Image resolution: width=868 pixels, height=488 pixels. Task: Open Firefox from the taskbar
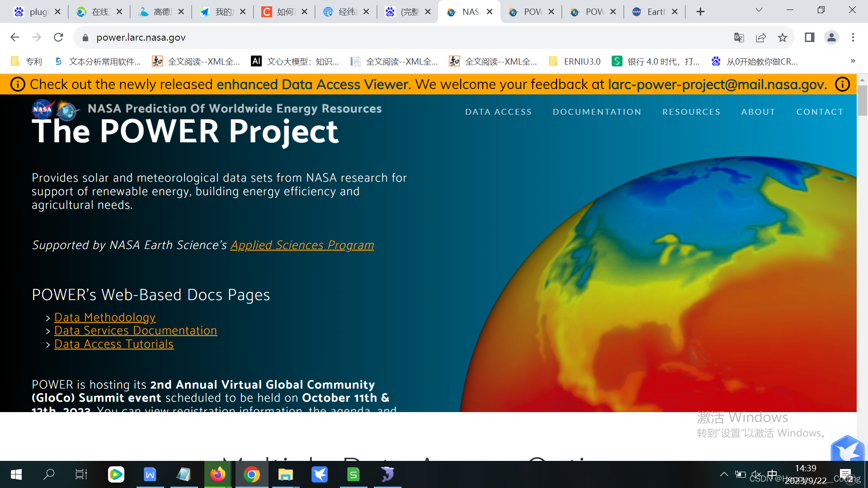[217, 474]
